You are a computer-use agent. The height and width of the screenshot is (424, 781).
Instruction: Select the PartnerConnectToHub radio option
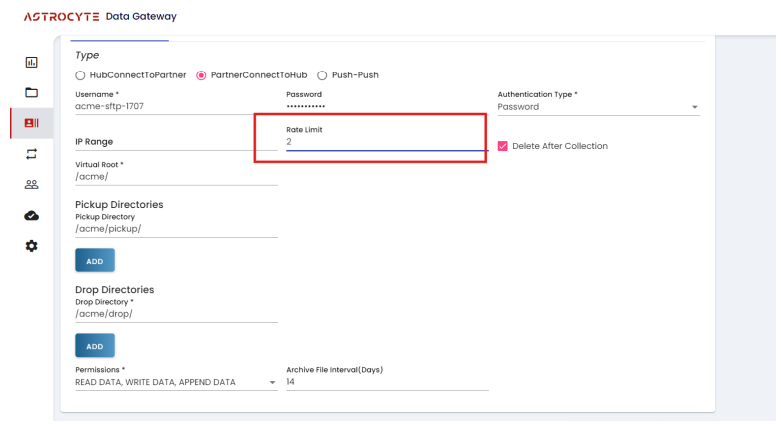click(x=202, y=75)
